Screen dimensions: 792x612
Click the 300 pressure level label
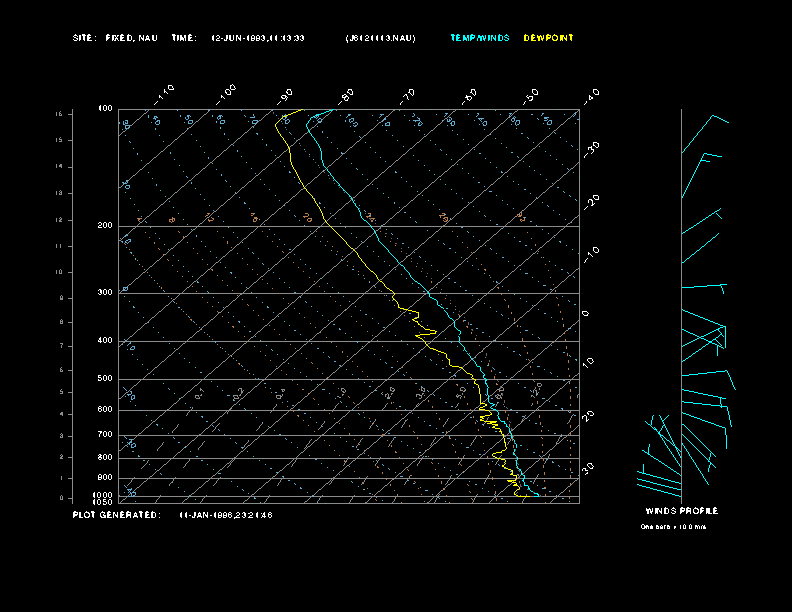(105, 292)
